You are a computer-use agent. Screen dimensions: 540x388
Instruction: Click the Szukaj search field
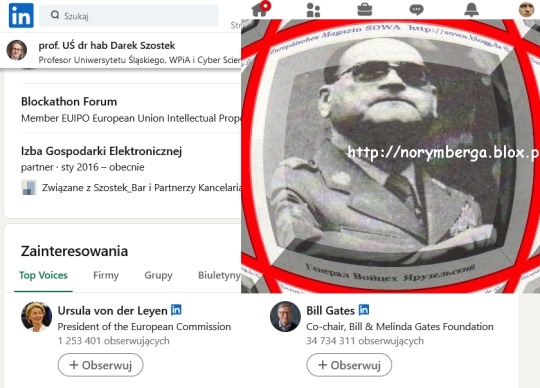(128, 15)
